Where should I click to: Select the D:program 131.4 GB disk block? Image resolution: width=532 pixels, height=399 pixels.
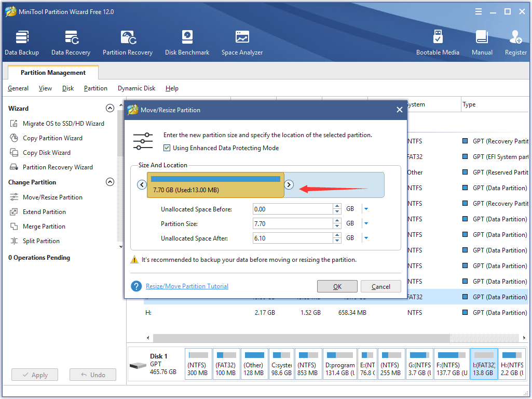340,364
